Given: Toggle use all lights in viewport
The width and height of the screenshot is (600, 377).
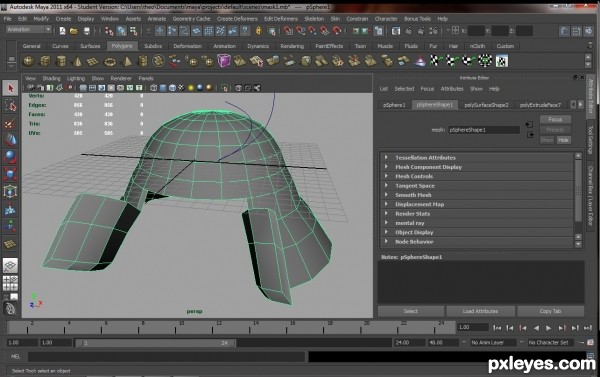Looking at the screenshot, I should [x=191, y=88].
